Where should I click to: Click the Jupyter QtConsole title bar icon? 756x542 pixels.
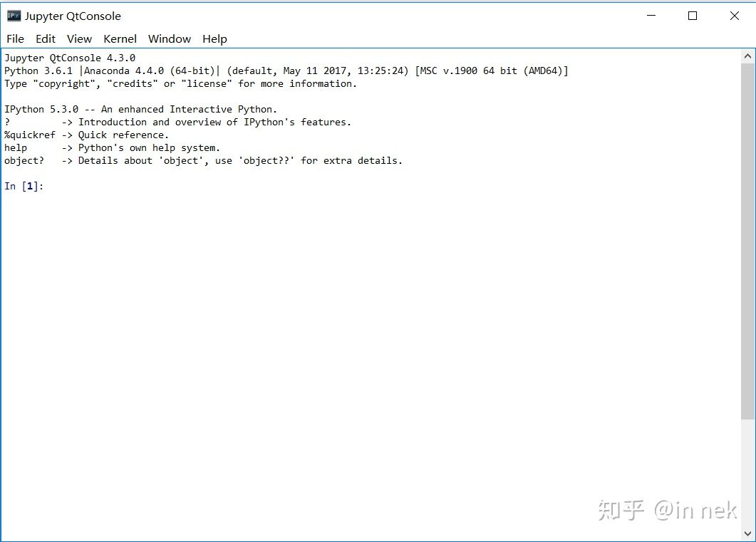pos(14,16)
